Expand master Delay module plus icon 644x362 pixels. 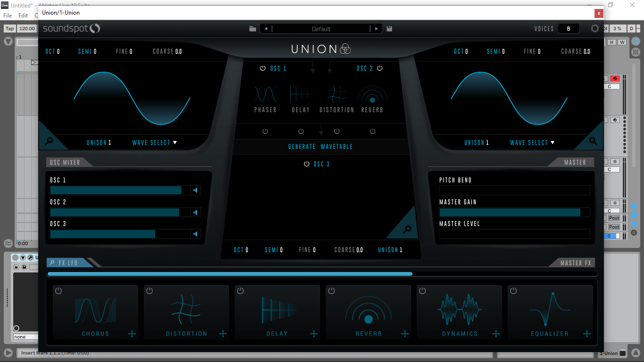point(314,334)
